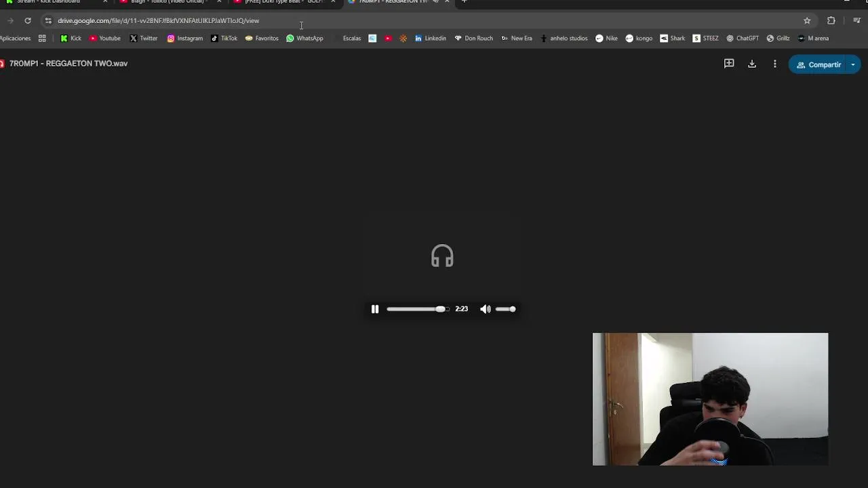
Task: Open the orange star icon bookmark
Action: [403, 38]
